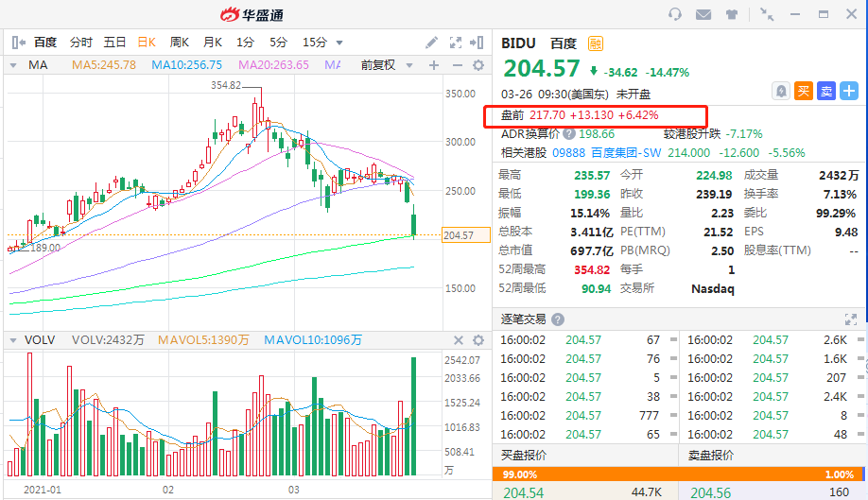The height and width of the screenshot is (500, 868).
Task: Open more timeframes dropdown after 15分
Action: 339,43
